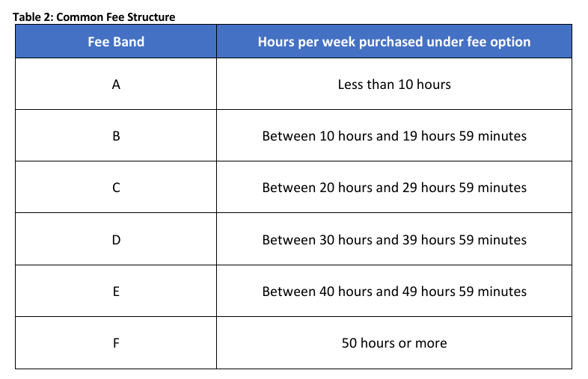Click the Fee Band 'D' cell
588x379 pixels.
point(116,240)
